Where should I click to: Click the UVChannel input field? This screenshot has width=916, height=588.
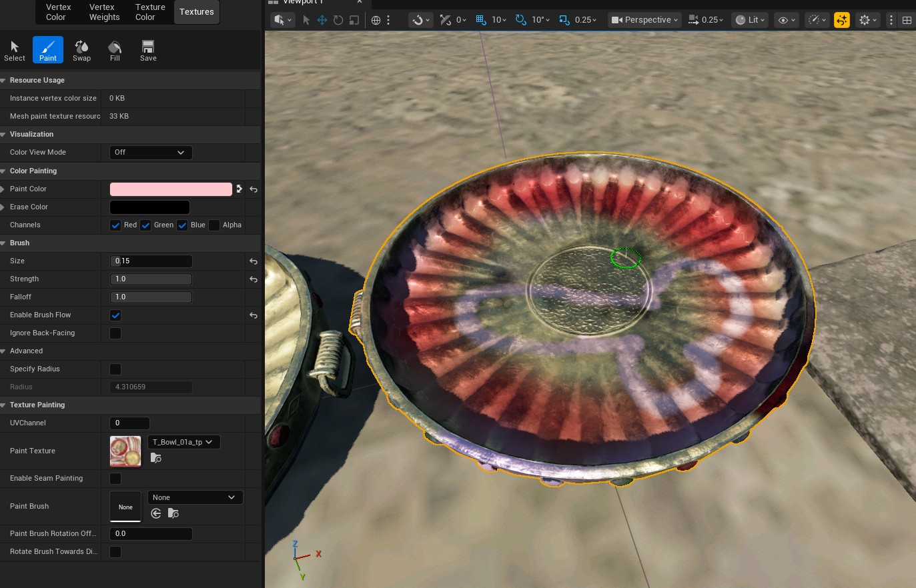coord(129,423)
